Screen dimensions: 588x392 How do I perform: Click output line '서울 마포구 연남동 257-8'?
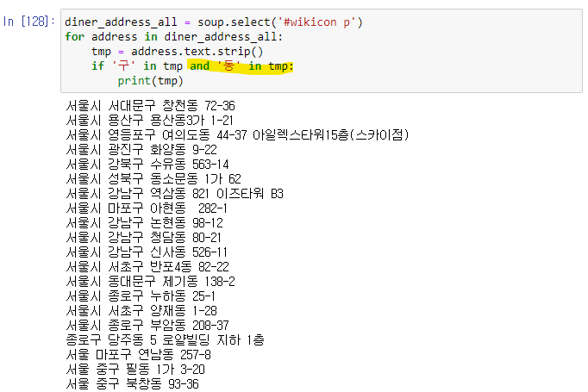click(138, 354)
